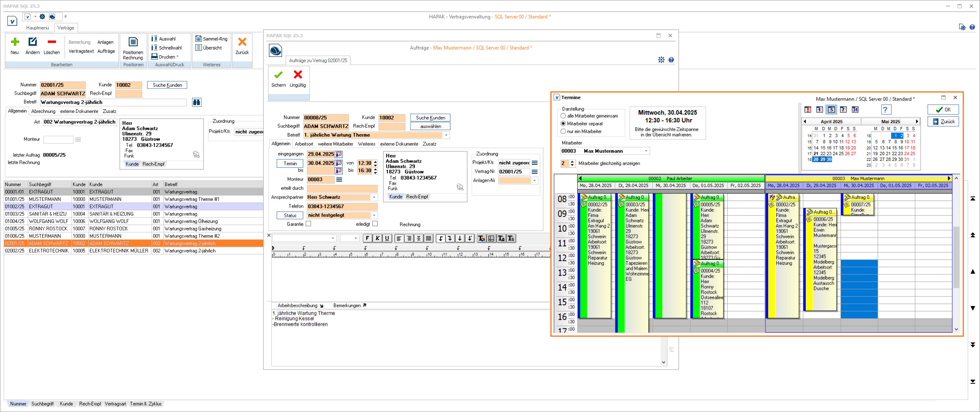This screenshot has width=980, height=412.
Task: Expand the Mitarbeiter Max Mustermann dropdown
Action: point(646,151)
